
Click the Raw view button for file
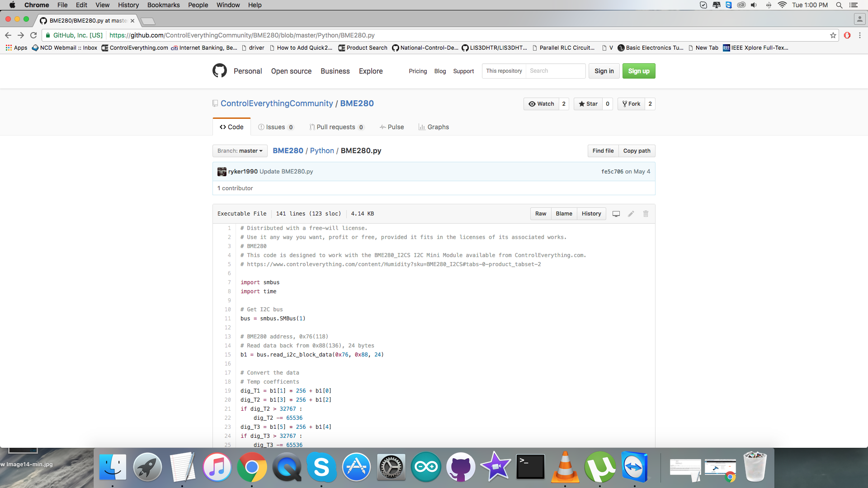(541, 213)
